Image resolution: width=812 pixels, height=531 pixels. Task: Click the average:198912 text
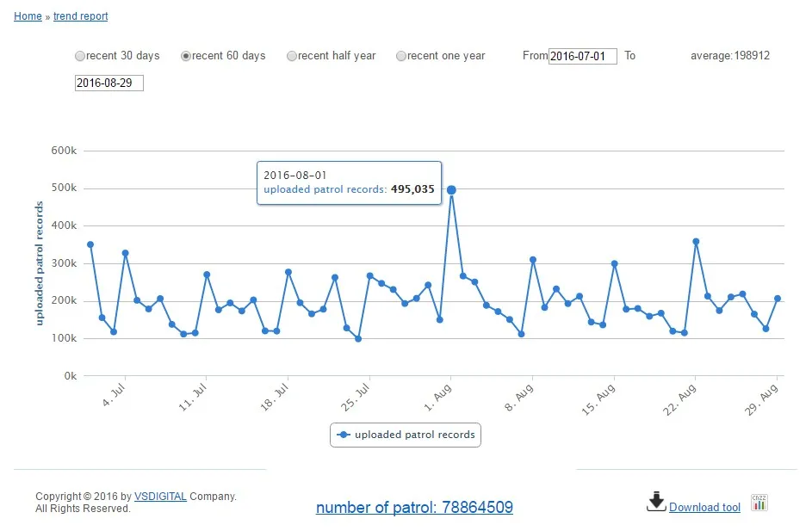(x=730, y=55)
